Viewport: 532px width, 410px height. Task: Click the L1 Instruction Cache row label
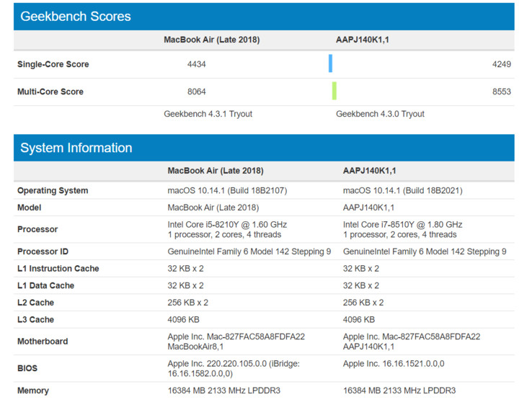point(58,269)
